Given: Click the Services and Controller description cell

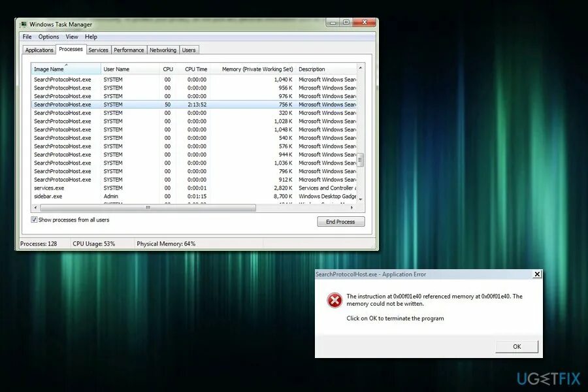Looking at the screenshot, I should 327,188.
